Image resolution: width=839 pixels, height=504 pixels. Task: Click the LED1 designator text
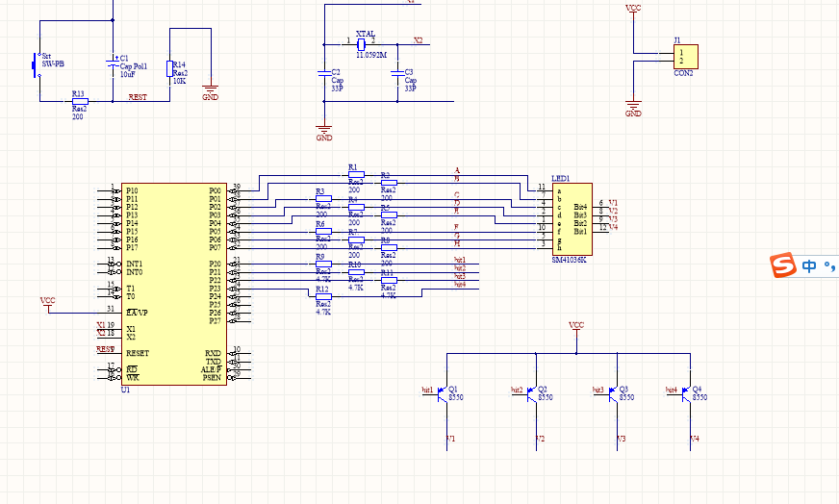[x=561, y=179]
